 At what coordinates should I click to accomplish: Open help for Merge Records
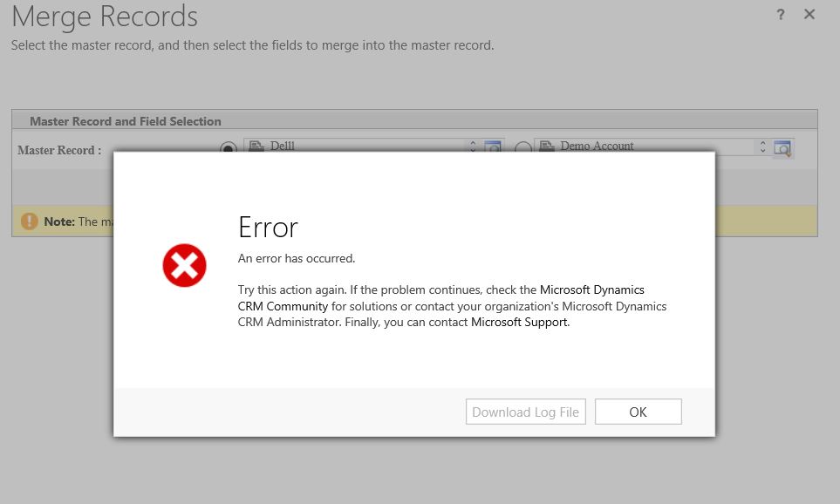pos(780,14)
